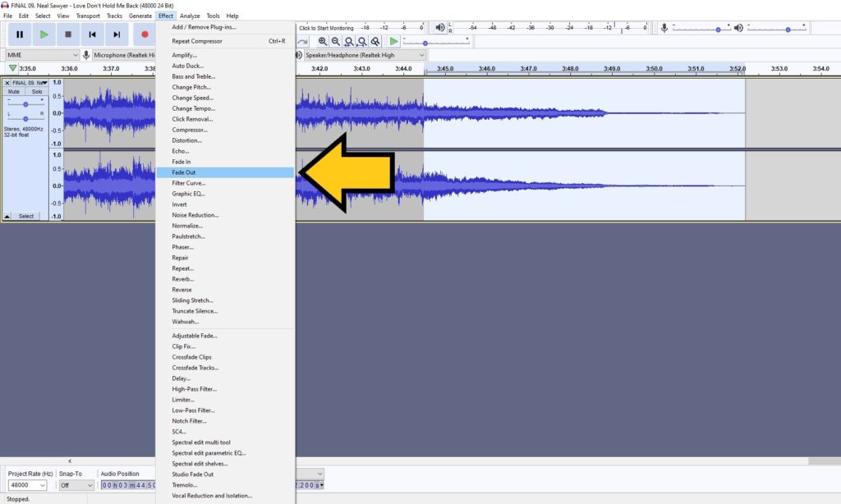
Task: Choose Adjustable Fade effect
Action: [225, 336]
